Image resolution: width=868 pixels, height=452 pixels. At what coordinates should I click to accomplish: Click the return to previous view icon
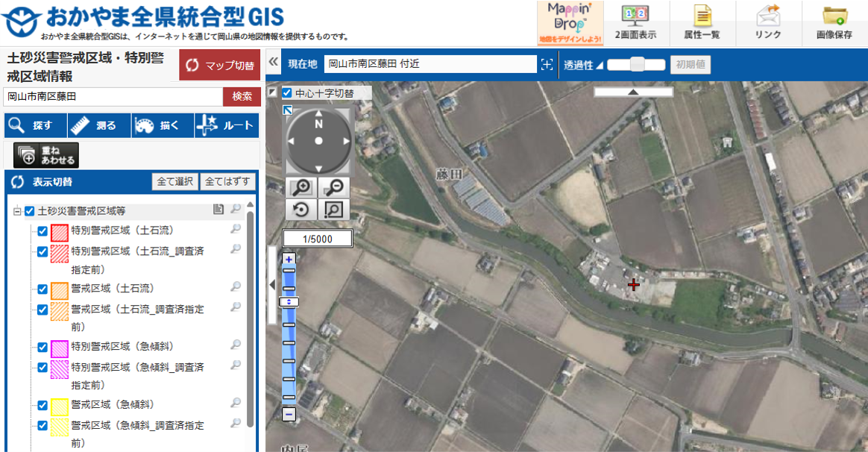coord(303,210)
